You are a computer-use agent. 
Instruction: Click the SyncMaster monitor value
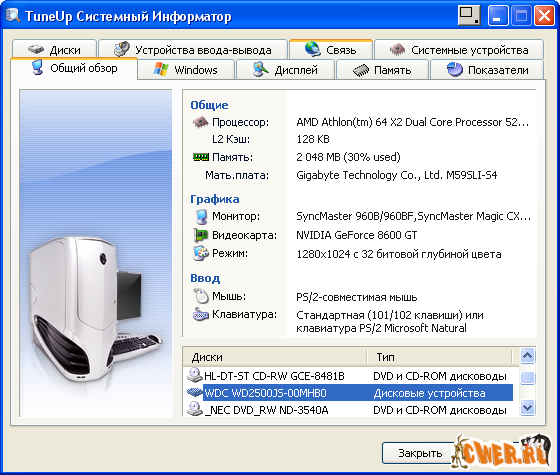[414, 216]
